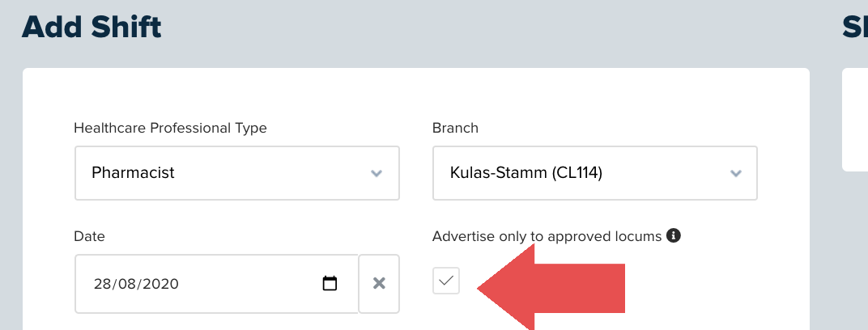This screenshot has width=868, height=330.
Task: Select the year segment 2020 in the date
Action: coord(162,284)
